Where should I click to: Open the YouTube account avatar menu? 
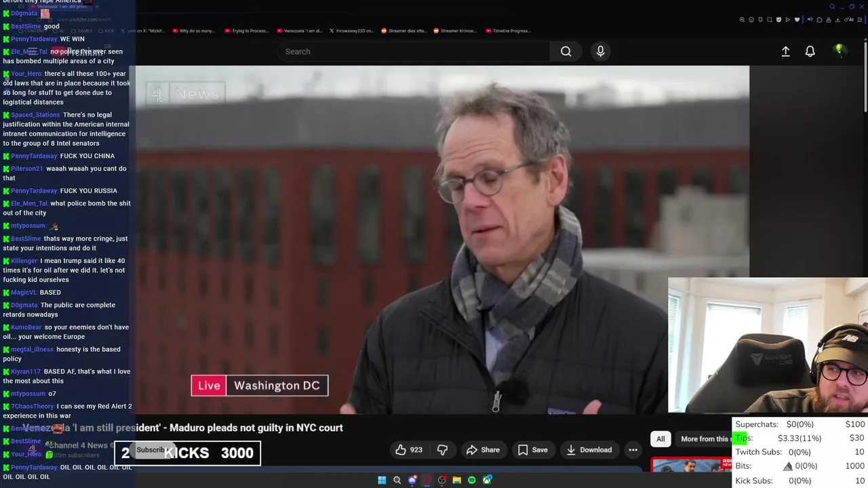pyautogui.click(x=839, y=51)
